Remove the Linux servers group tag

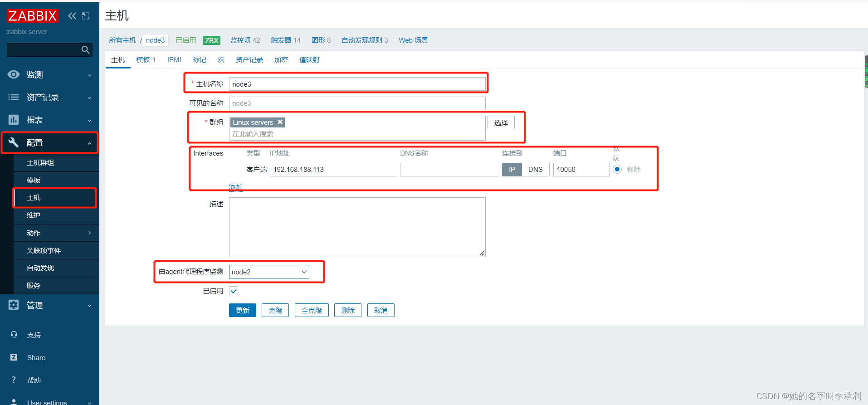(280, 122)
